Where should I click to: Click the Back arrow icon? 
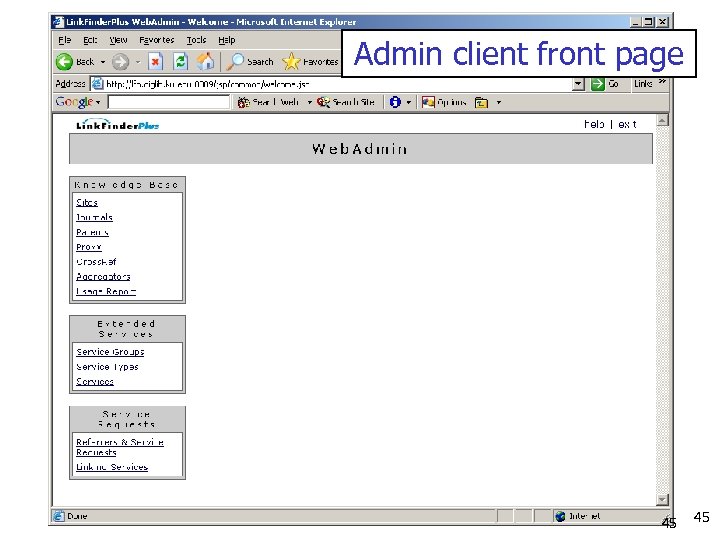point(64,62)
